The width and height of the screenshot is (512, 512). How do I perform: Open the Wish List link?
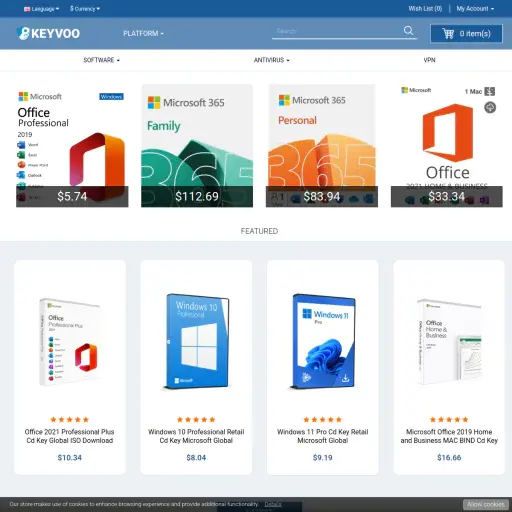point(425,9)
